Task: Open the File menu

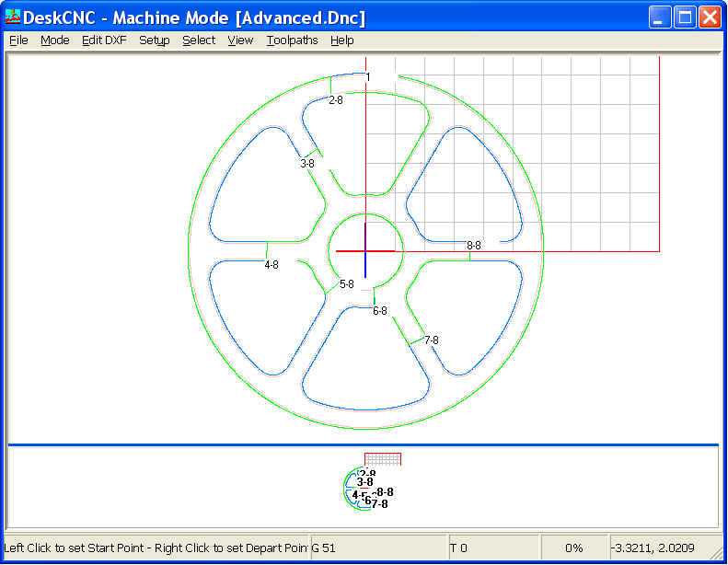Action: pos(18,40)
